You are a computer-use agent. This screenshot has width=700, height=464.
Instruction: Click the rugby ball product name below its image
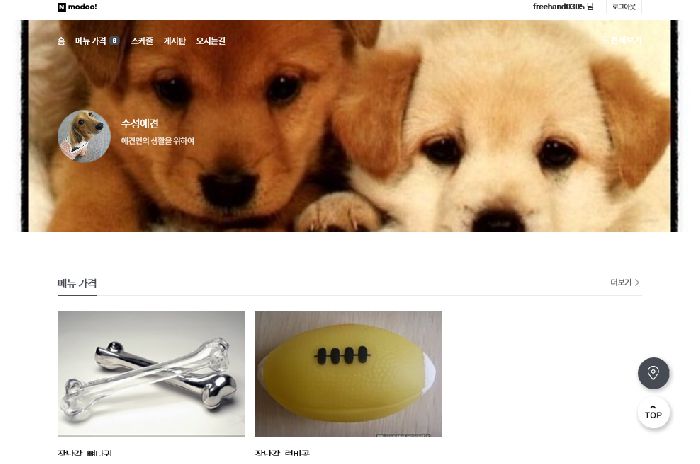[x=282, y=453]
